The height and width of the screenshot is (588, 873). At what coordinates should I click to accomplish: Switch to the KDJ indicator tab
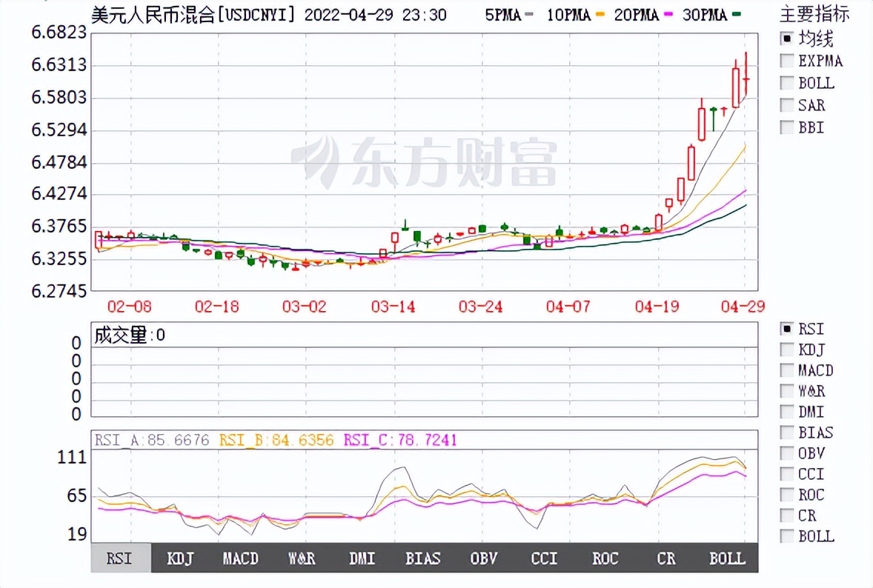179,559
